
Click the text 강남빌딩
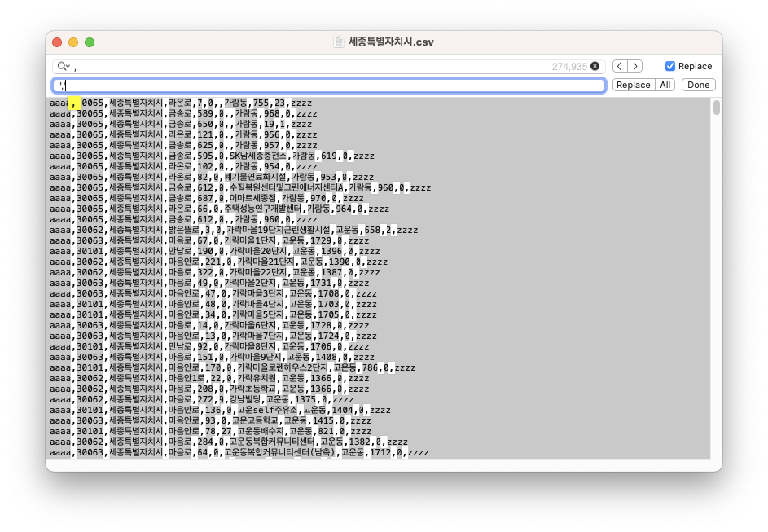pos(245,400)
